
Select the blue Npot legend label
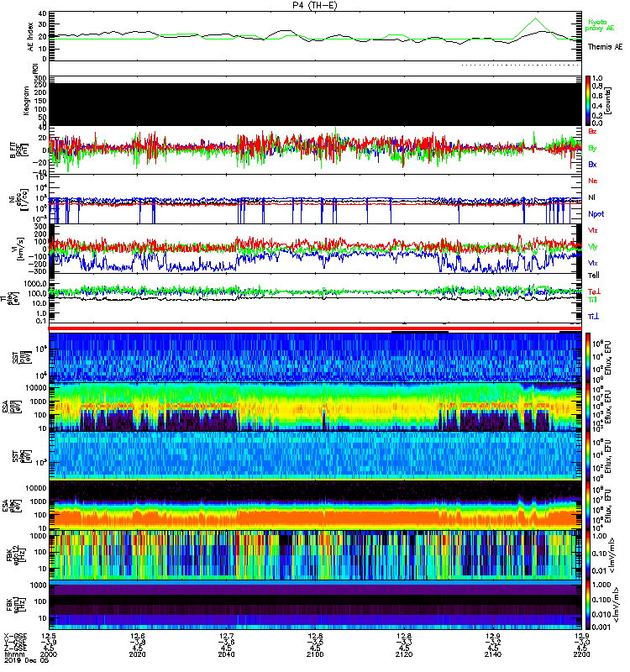(596, 214)
